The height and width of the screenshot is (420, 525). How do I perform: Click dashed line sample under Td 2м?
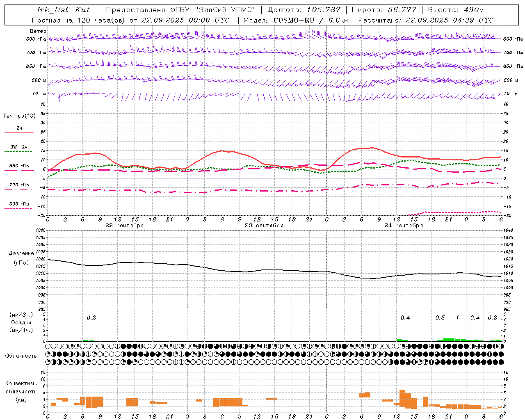point(19,152)
